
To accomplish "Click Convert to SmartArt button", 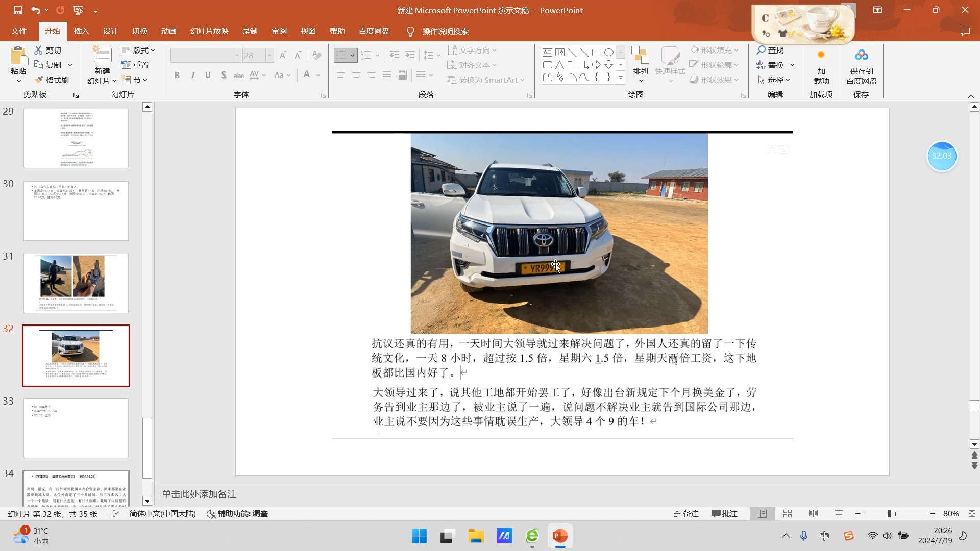I will 485,80.
